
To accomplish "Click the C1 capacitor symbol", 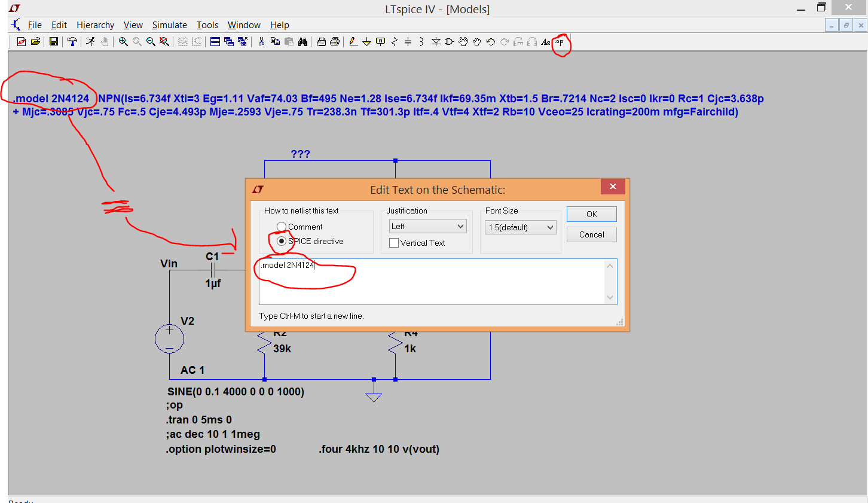I will (213, 270).
